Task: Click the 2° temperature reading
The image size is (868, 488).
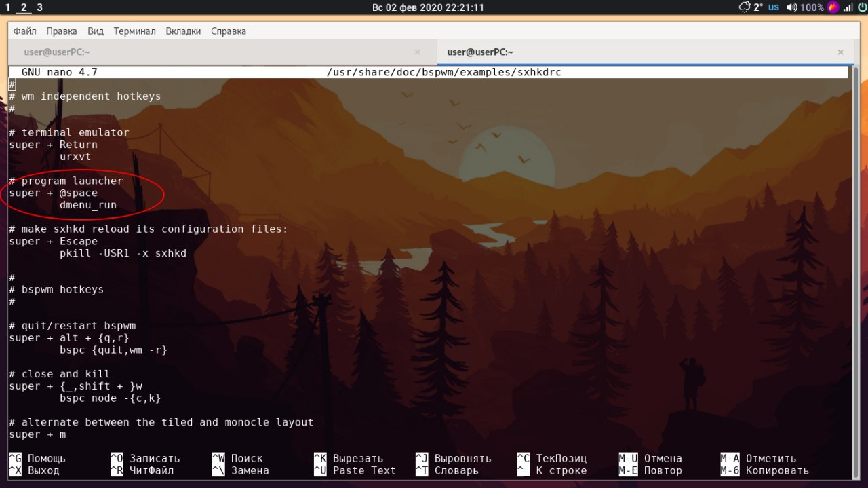Action: (x=758, y=7)
